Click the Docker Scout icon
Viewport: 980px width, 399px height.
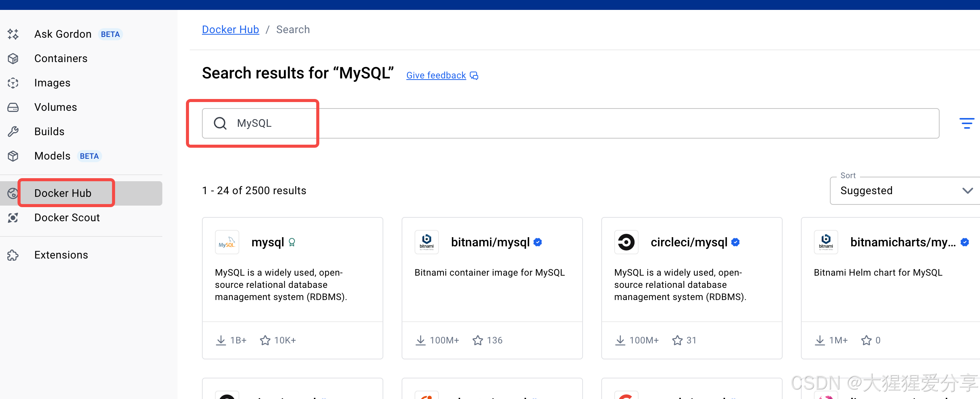pos(13,218)
